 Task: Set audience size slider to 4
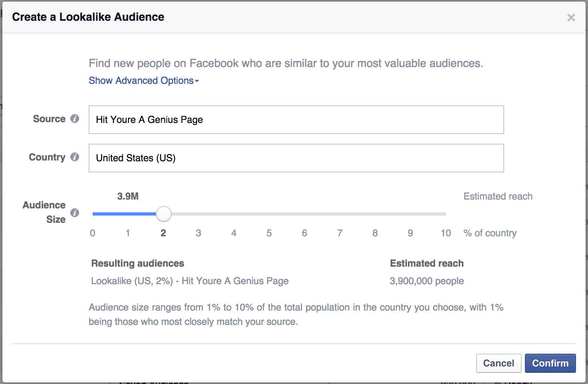[234, 214]
